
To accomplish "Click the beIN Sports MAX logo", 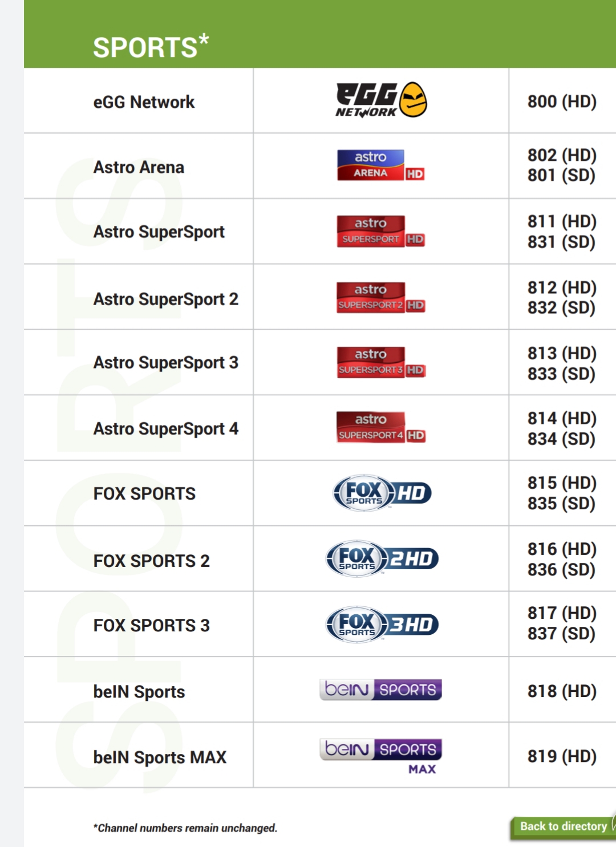I will [381, 756].
